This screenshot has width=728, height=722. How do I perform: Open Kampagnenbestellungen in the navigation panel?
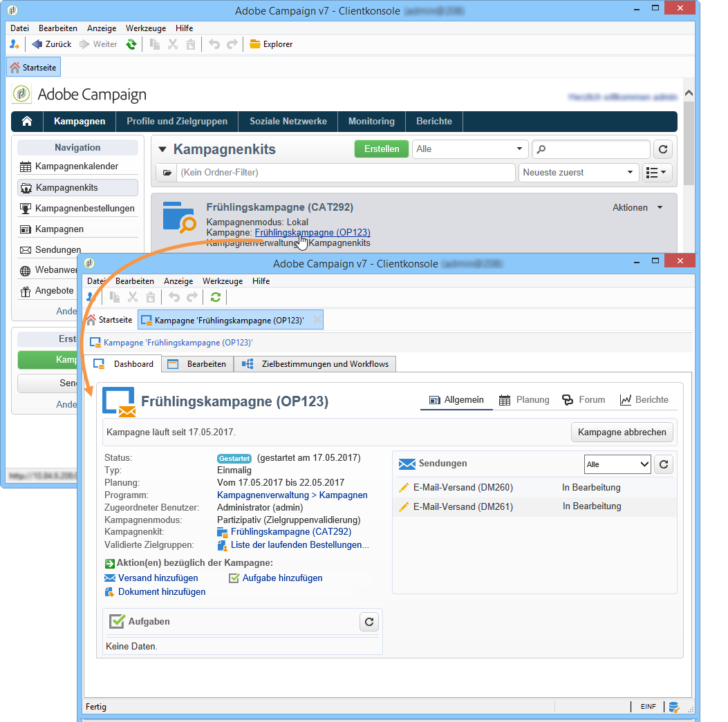(77, 209)
